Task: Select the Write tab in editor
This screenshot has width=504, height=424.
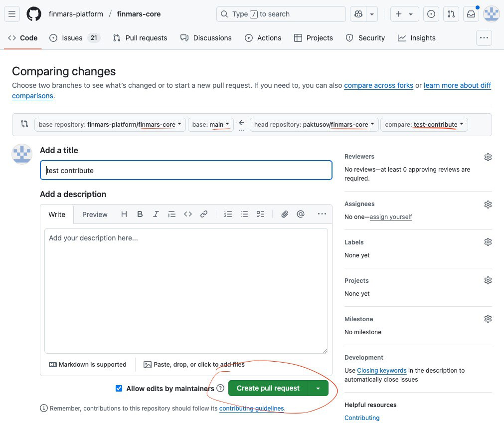Action: (x=57, y=214)
